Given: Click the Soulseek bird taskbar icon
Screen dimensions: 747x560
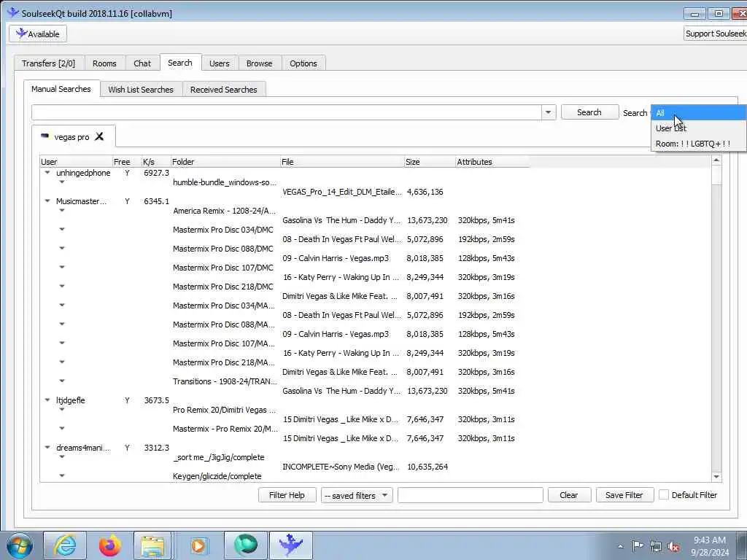Looking at the screenshot, I should coord(291,545).
